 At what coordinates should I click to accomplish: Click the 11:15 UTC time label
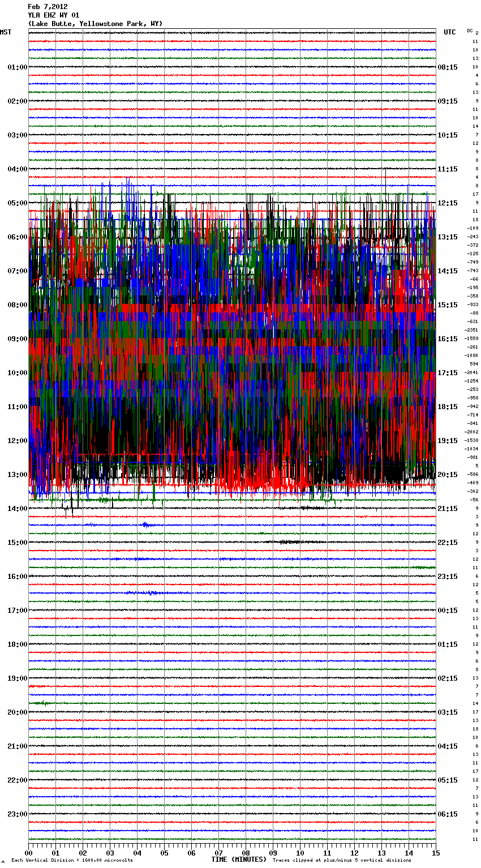(x=448, y=169)
